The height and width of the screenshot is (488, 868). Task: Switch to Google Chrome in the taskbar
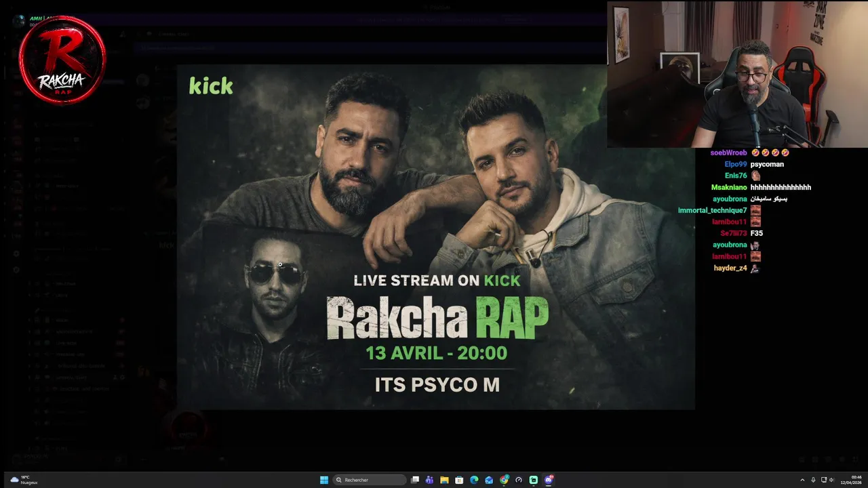(x=504, y=480)
